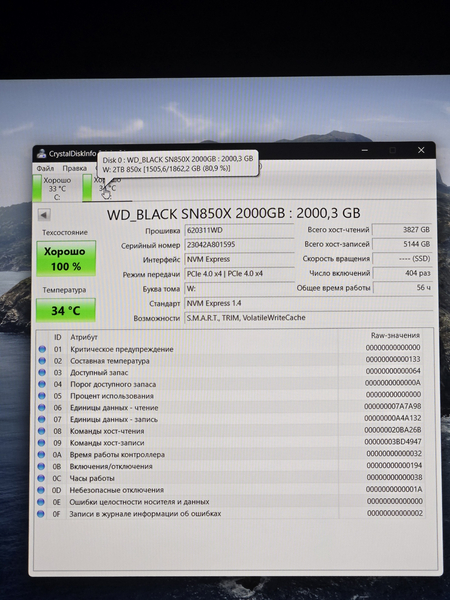Click the 34 °C temperature indicator

click(66, 310)
